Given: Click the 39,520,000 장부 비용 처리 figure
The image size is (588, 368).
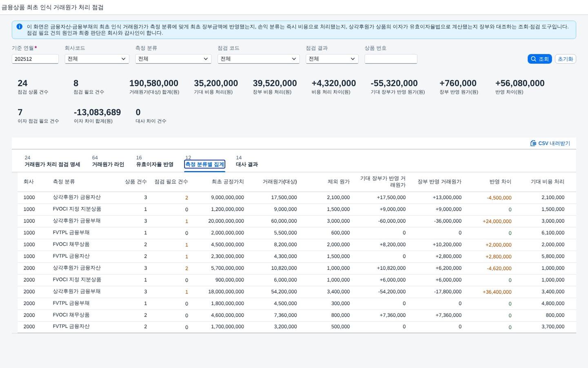Looking at the screenshot, I should 275,83.
